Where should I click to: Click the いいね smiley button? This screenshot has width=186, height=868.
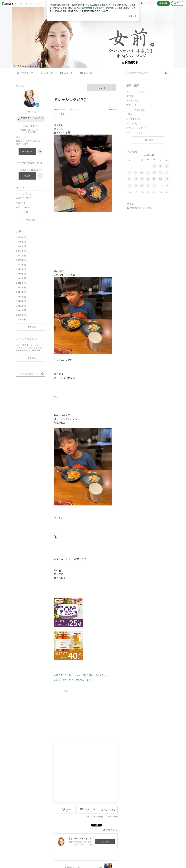click(x=66, y=810)
